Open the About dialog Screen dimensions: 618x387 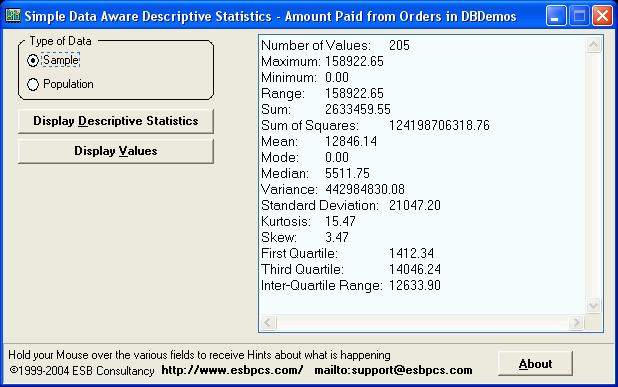click(x=535, y=364)
